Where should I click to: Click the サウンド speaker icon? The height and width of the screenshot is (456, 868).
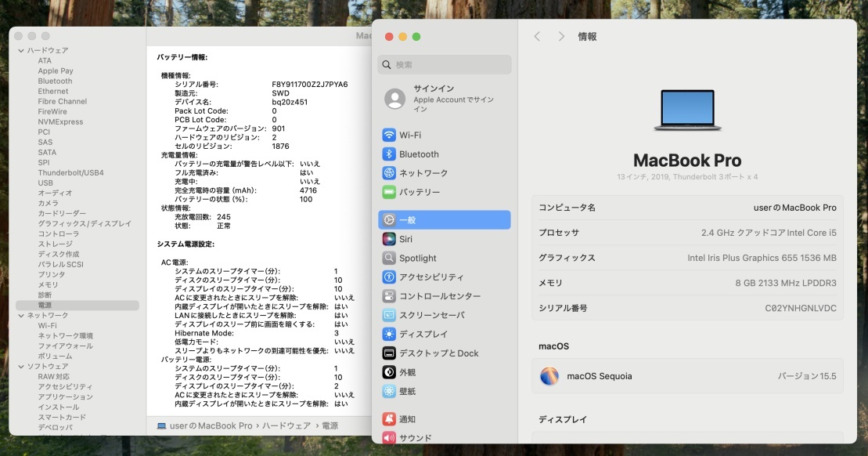tap(389, 438)
